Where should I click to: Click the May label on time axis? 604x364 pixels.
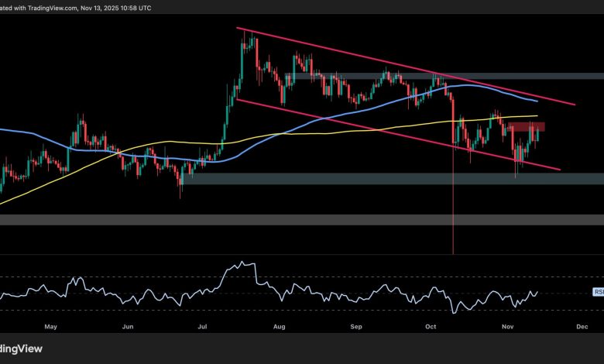coord(50,327)
